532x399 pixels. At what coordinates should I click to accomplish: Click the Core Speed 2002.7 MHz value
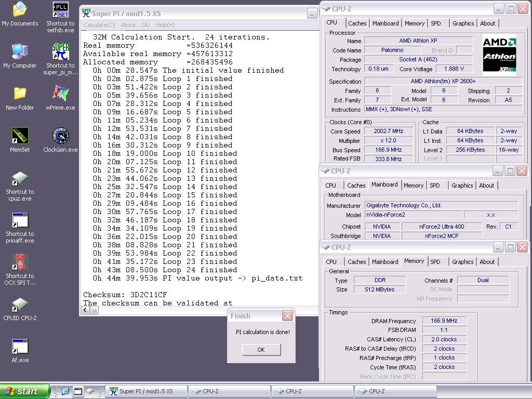click(x=389, y=131)
